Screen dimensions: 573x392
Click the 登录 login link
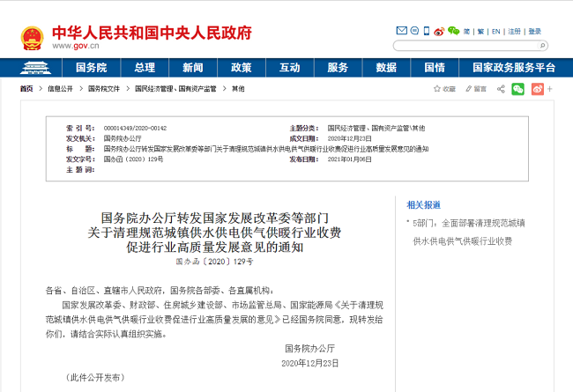[535, 31]
